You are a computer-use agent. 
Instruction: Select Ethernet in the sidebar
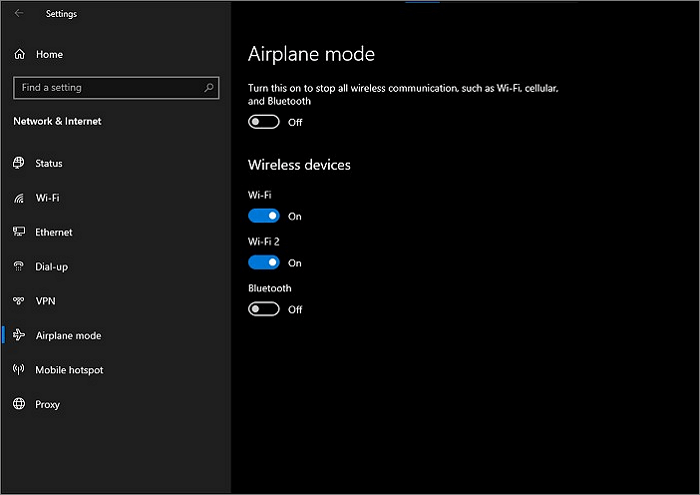(x=54, y=232)
